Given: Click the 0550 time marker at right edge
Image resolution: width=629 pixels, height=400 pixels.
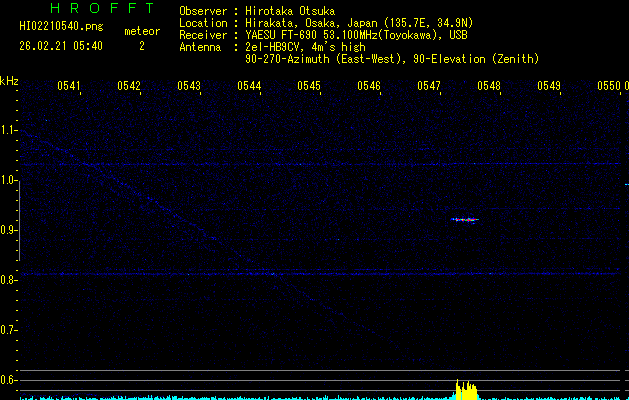Looking at the screenshot, I should click(x=607, y=87).
